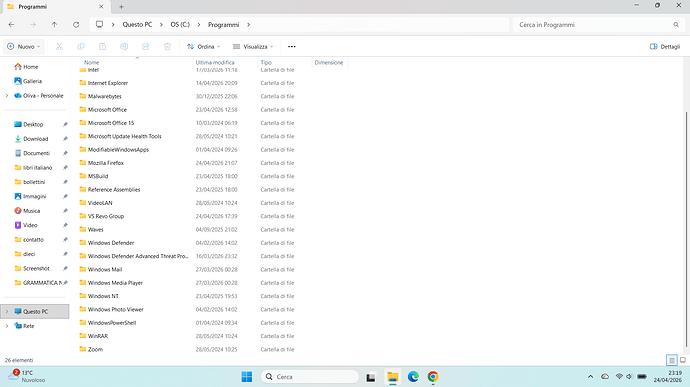Select the VS Revo Group folder
Viewport: 690px width, 387px height.
[102, 216]
